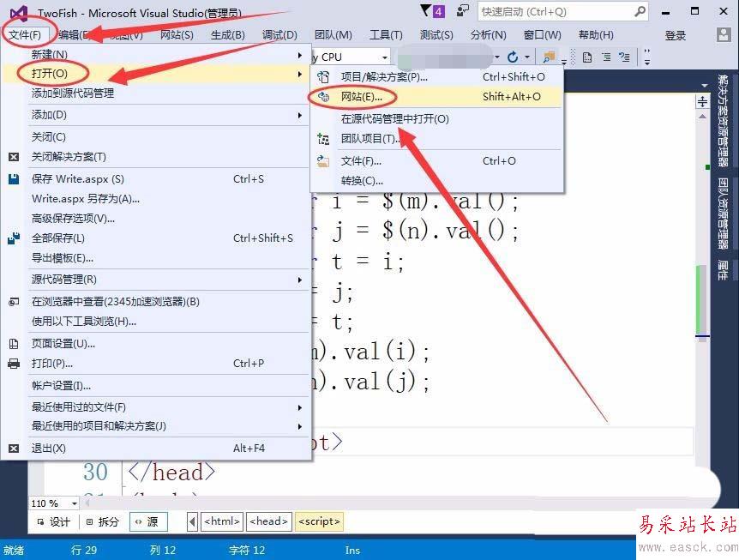
Task: Choose 网站(E)... from Open submenu
Action: click(436, 97)
